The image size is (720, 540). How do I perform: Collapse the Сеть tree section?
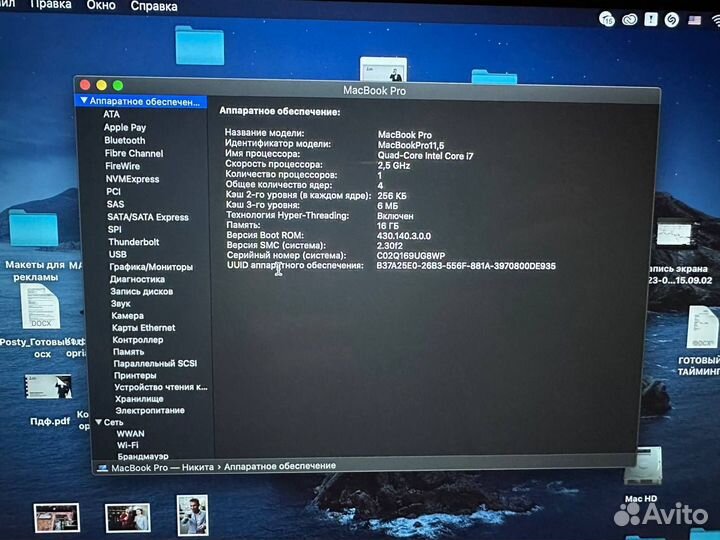[98, 422]
